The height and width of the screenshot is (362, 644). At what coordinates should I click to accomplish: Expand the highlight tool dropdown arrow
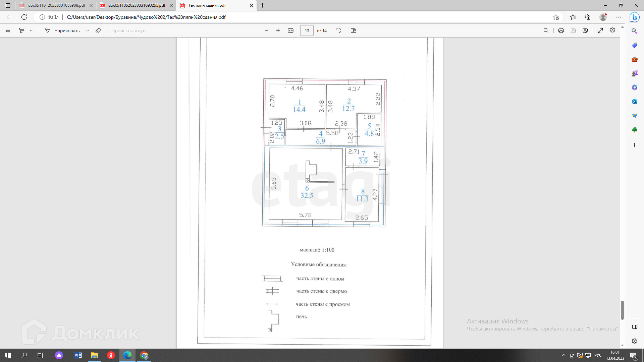(x=31, y=31)
